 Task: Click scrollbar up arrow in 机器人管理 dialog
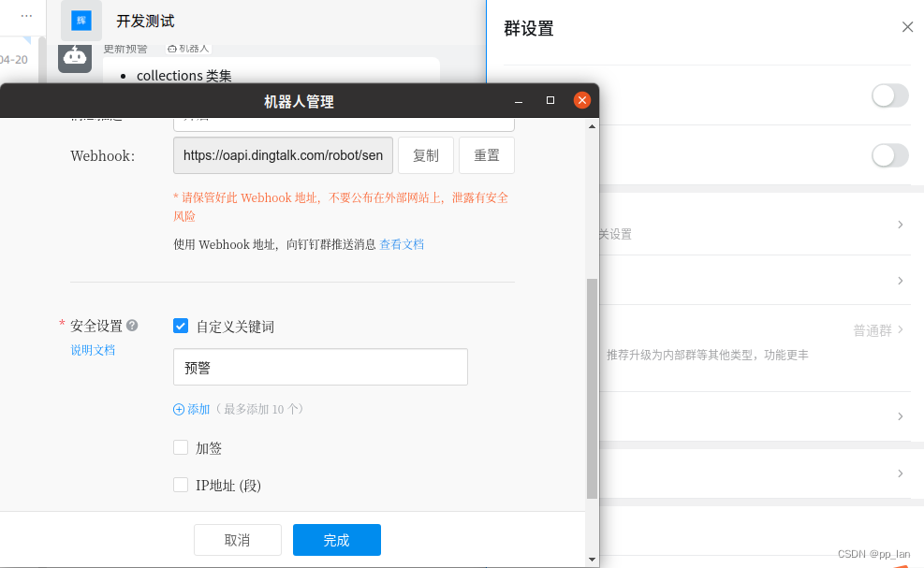[x=593, y=126]
